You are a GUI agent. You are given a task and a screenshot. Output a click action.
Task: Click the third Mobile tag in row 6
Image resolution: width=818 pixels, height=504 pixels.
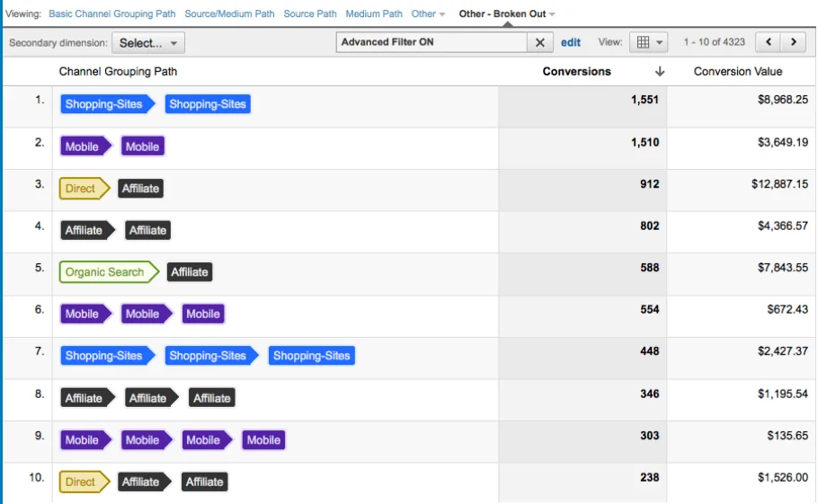point(203,314)
